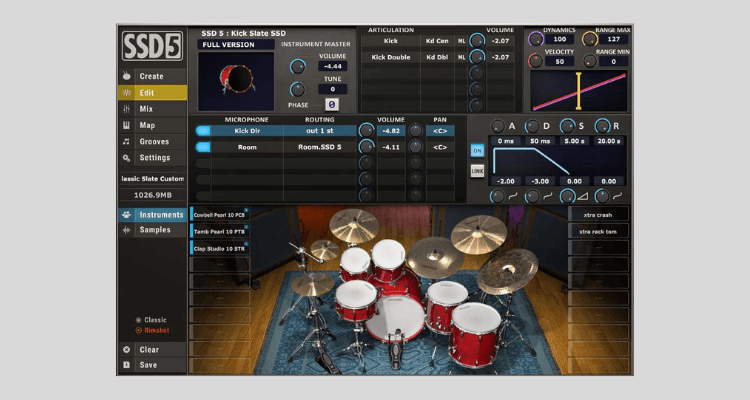Select the Rimshot radio option
Viewport: 750px width, 400px height.
click(x=152, y=331)
